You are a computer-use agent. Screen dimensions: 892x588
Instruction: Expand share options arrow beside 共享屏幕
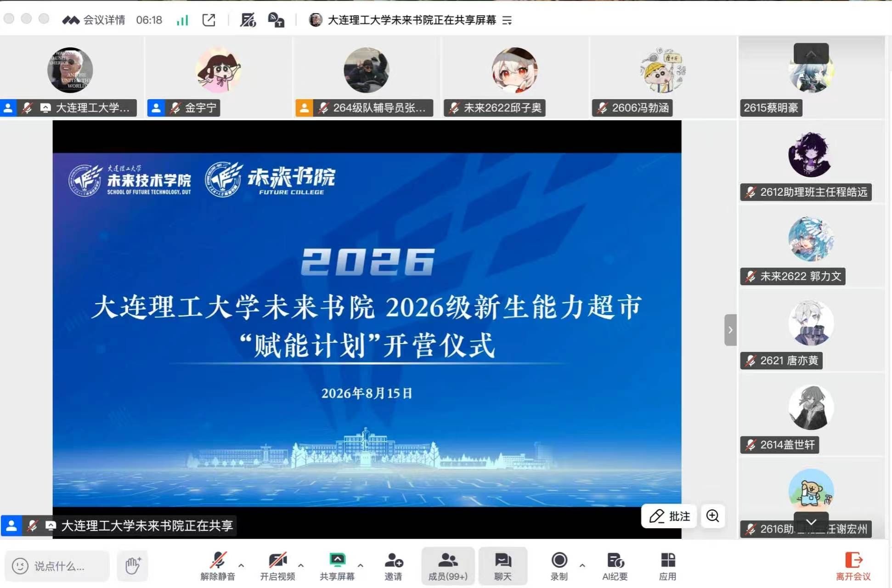click(361, 565)
